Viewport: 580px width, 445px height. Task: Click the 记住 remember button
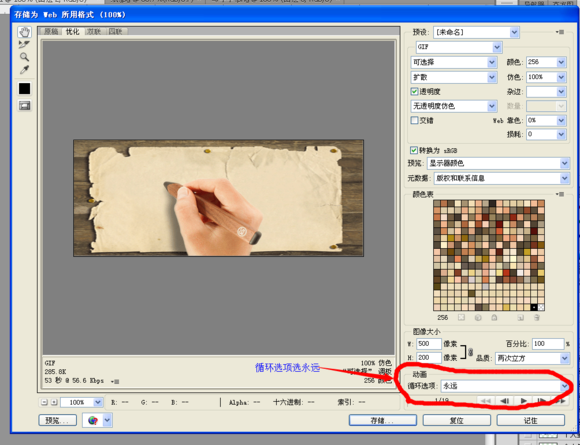[x=531, y=420]
